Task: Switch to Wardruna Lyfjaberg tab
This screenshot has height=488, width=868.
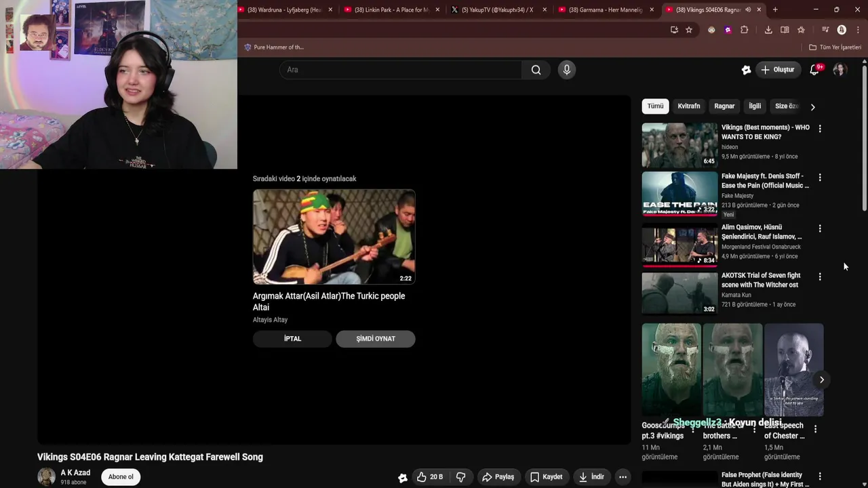Action: pyautogui.click(x=284, y=9)
